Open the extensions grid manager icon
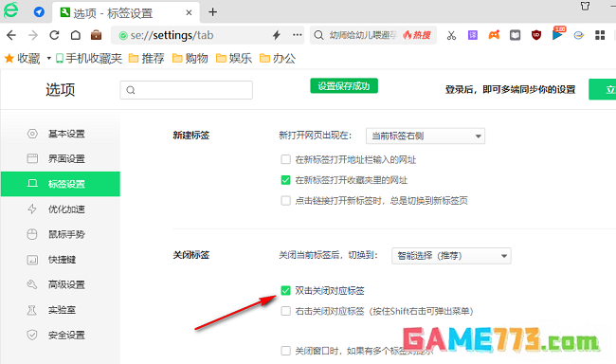 click(600, 35)
